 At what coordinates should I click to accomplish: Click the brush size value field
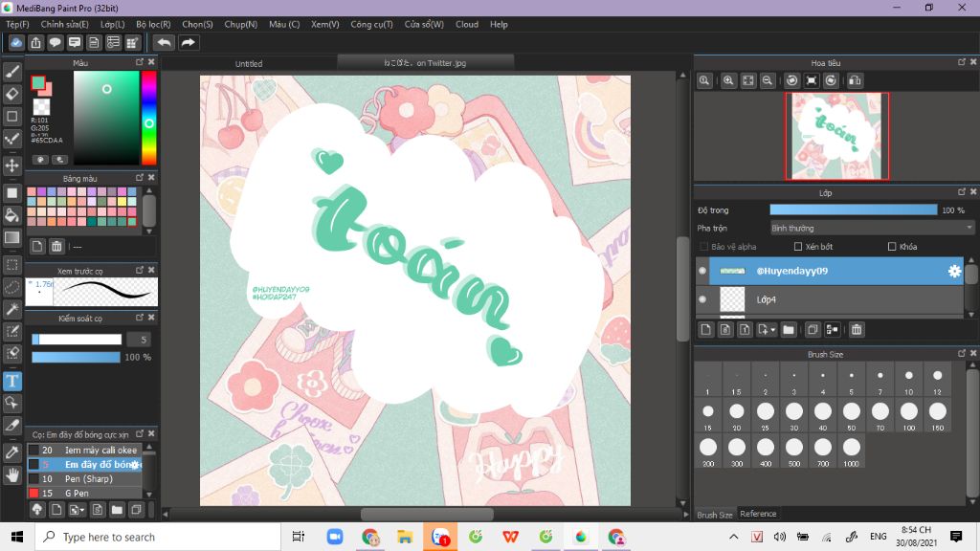(x=140, y=340)
